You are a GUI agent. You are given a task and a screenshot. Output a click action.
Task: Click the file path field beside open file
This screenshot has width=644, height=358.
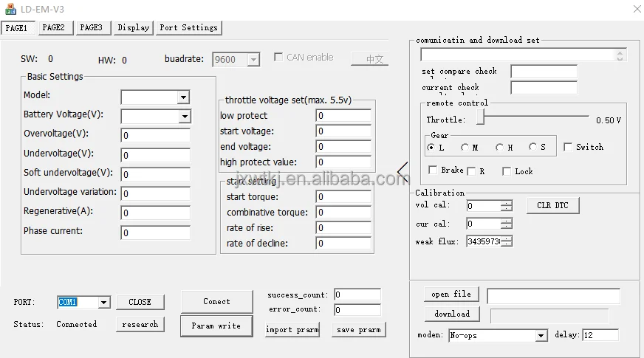[x=553, y=296]
